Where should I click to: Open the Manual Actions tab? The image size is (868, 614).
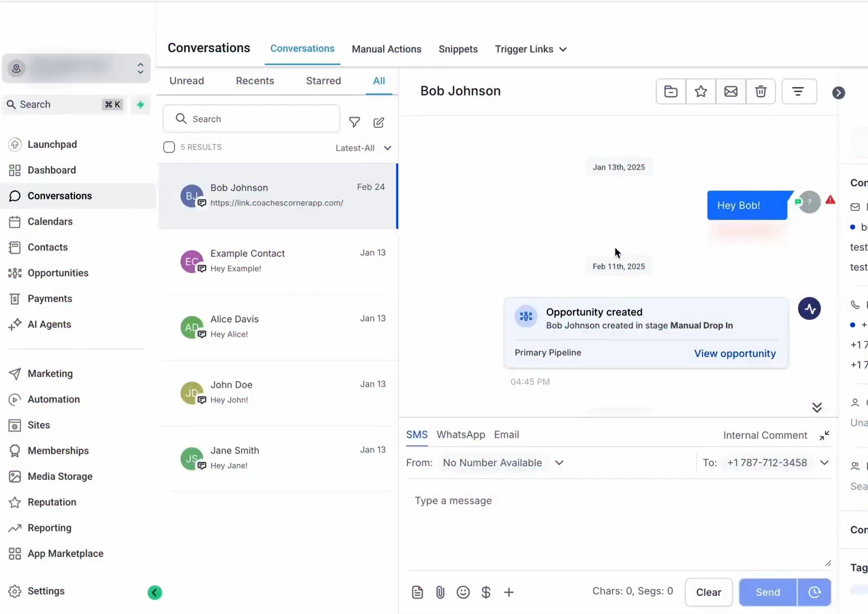[x=387, y=49]
